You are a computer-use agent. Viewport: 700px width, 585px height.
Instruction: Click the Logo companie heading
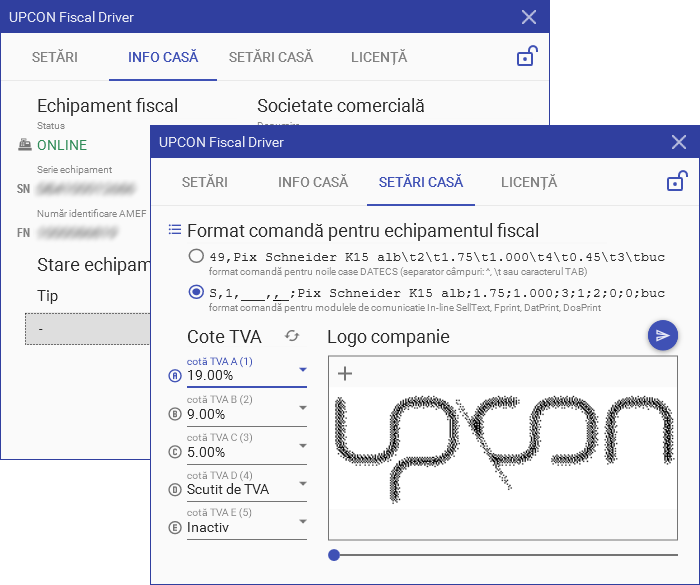tap(388, 337)
